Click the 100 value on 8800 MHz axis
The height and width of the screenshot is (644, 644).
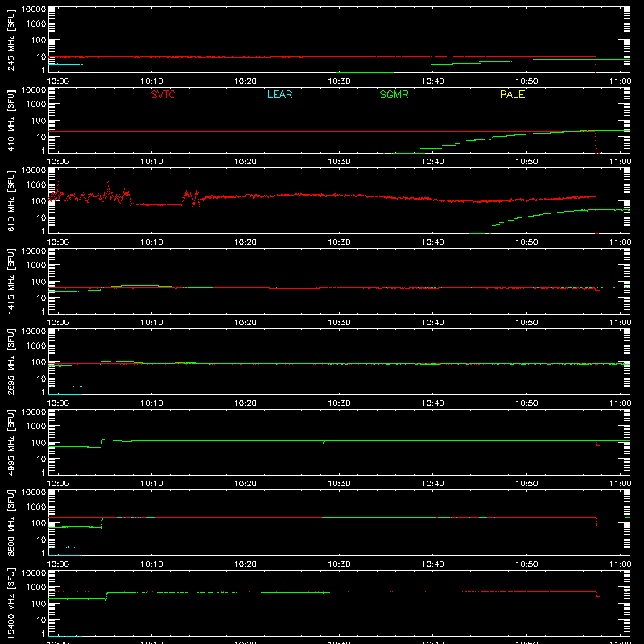pyautogui.click(x=39, y=522)
